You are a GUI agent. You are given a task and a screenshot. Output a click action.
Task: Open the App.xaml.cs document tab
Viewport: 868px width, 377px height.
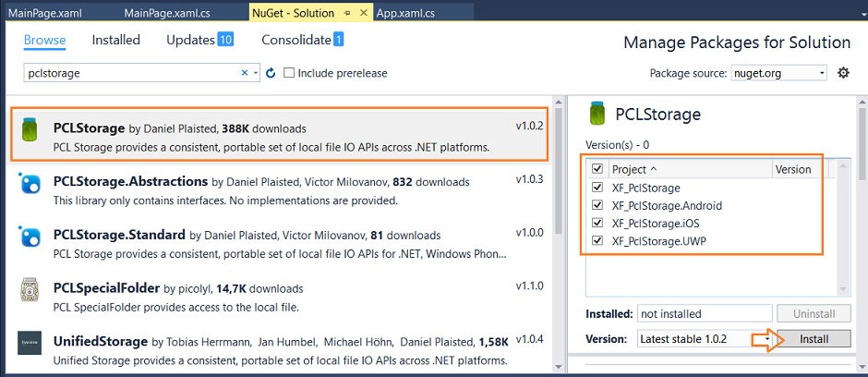[x=405, y=13]
